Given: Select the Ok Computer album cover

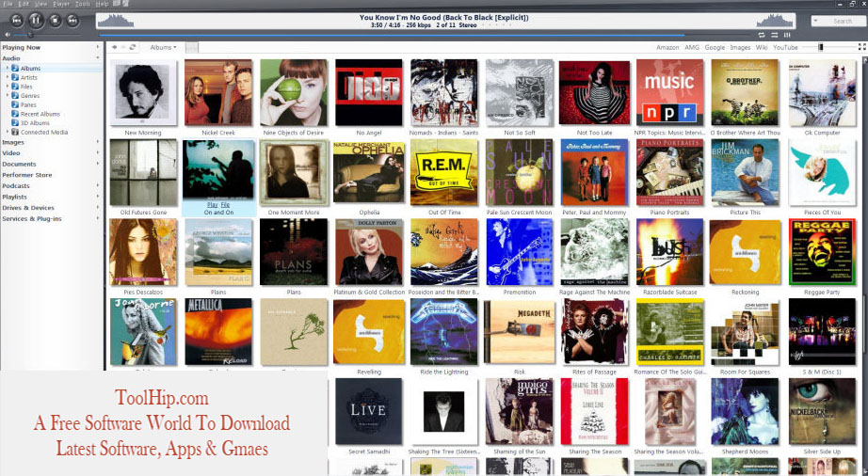Looking at the screenshot, I should point(822,93).
